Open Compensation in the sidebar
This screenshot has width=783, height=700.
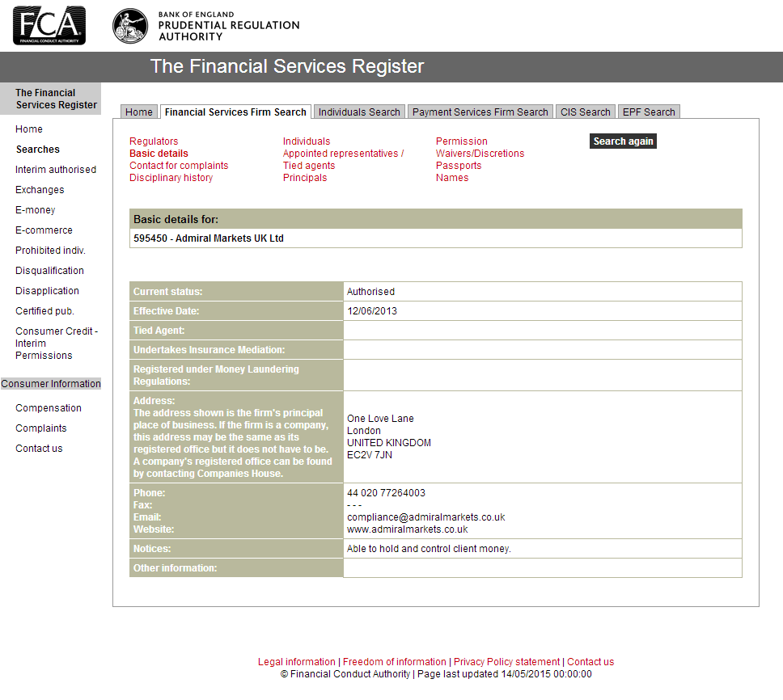click(x=49, y=407)
